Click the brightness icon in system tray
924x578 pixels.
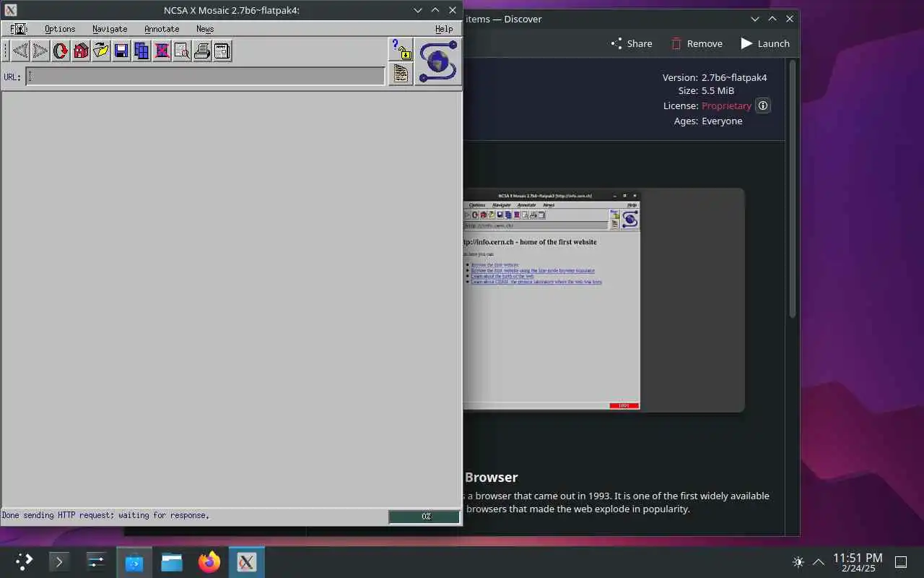pyautogui.click(x=798, y=562)
